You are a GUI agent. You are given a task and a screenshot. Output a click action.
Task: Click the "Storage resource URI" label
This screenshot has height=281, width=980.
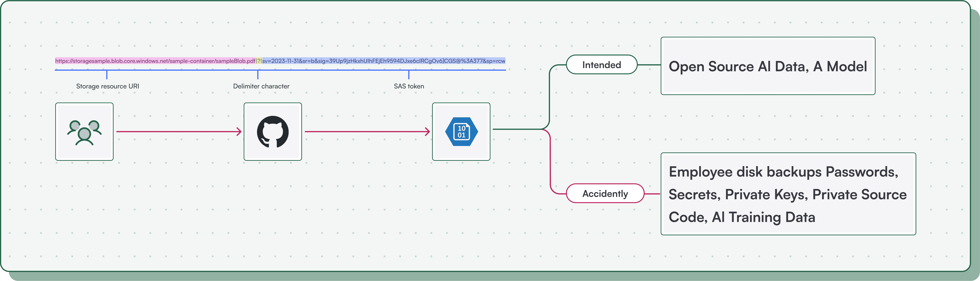(108, 86)
